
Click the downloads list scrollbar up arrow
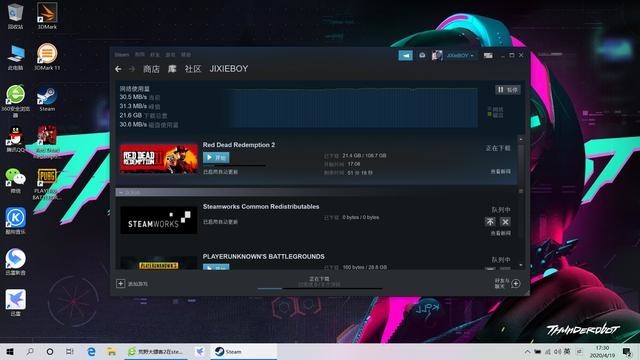coord(521,140)
